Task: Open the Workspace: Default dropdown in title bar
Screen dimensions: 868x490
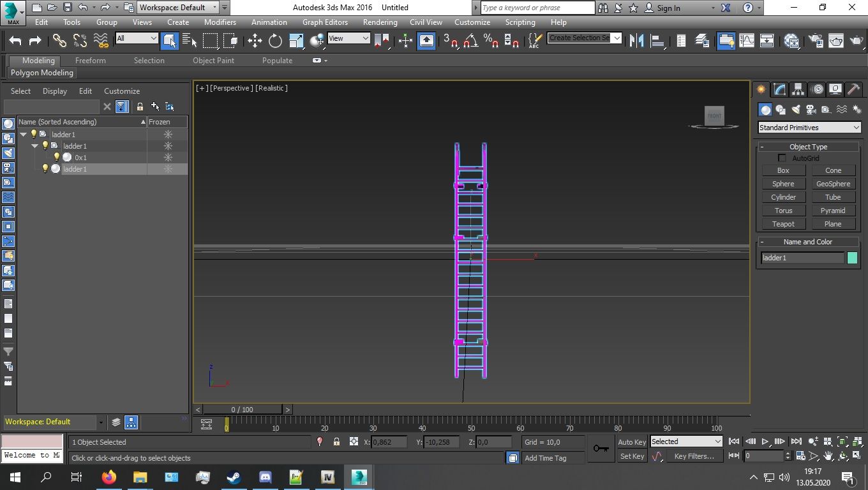Action: click(179, 8)
